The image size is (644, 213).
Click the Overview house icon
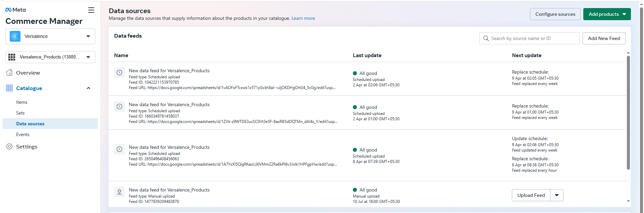(x=9, y=73)
